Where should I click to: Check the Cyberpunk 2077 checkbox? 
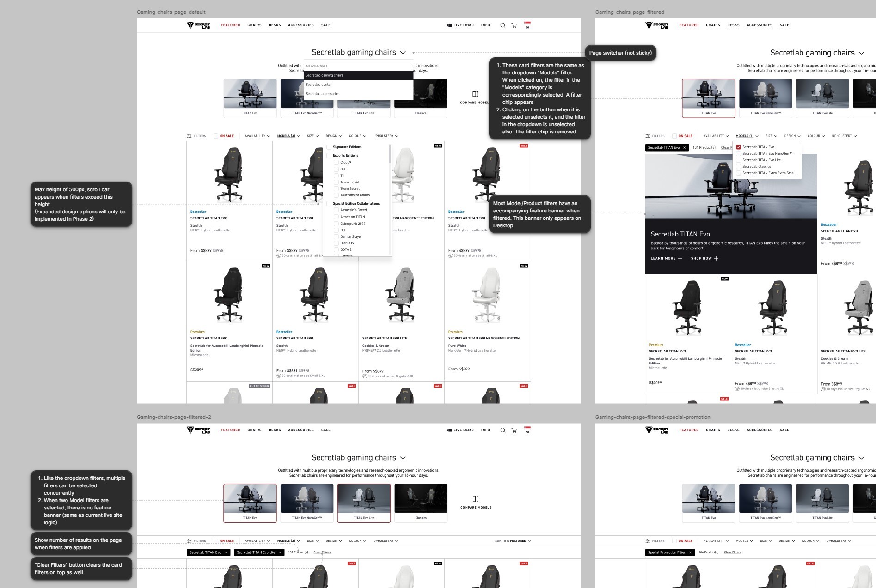pos(336,224)
